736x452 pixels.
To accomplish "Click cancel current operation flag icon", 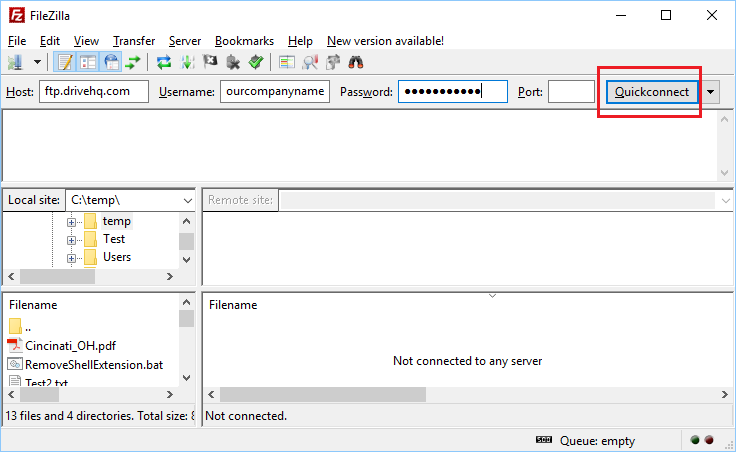I will (210, 62).
